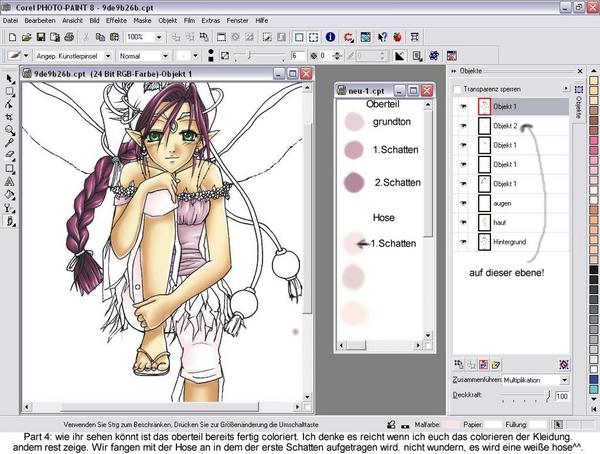600x454 pixels.
Task: Open the Maske menu
Action: click(142, 21)
